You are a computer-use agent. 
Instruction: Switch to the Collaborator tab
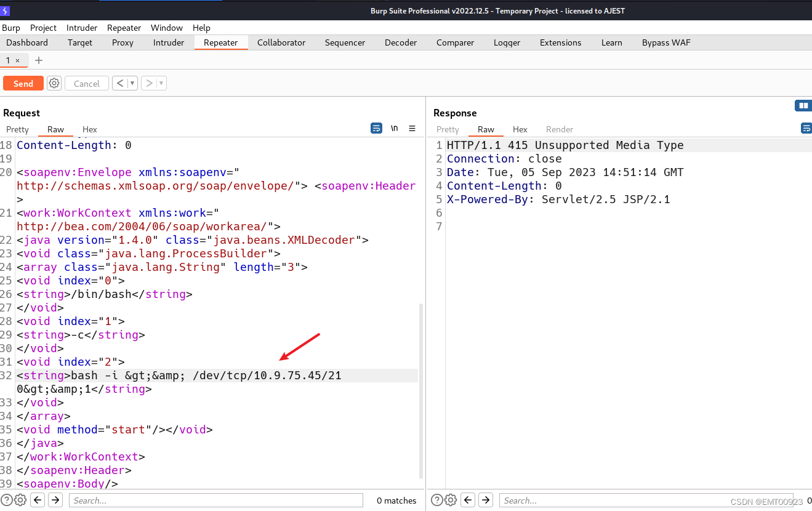(x=281, y=42)
